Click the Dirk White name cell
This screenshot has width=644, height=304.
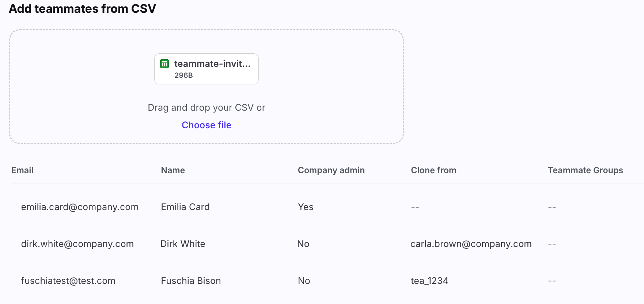pyautogui.click(x=183, y=244)
